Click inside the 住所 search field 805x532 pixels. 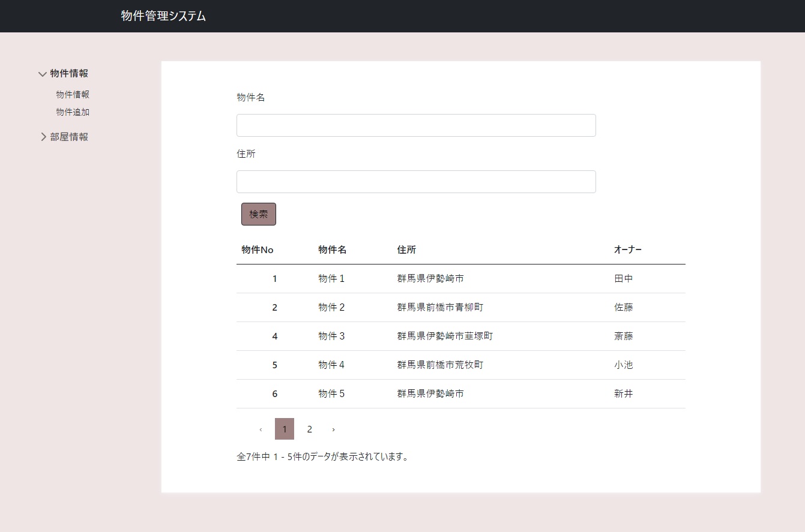click(x=416, y=181)
